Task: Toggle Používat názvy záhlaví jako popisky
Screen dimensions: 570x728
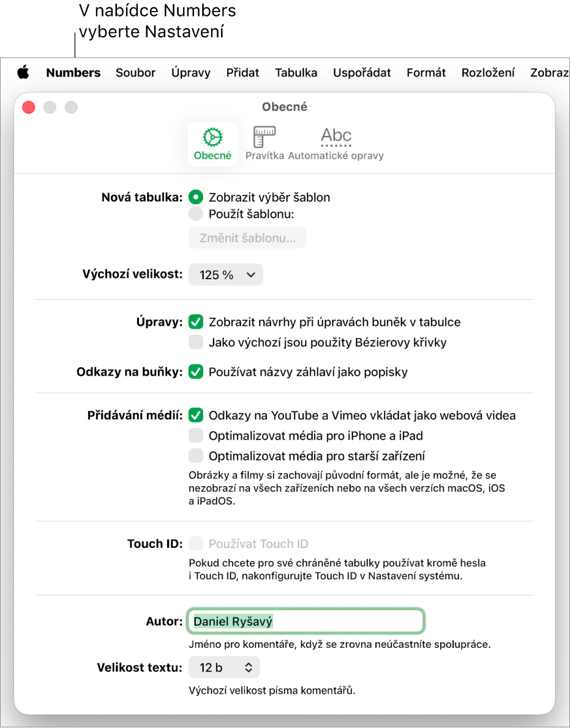Action: [x=196, y=372]
